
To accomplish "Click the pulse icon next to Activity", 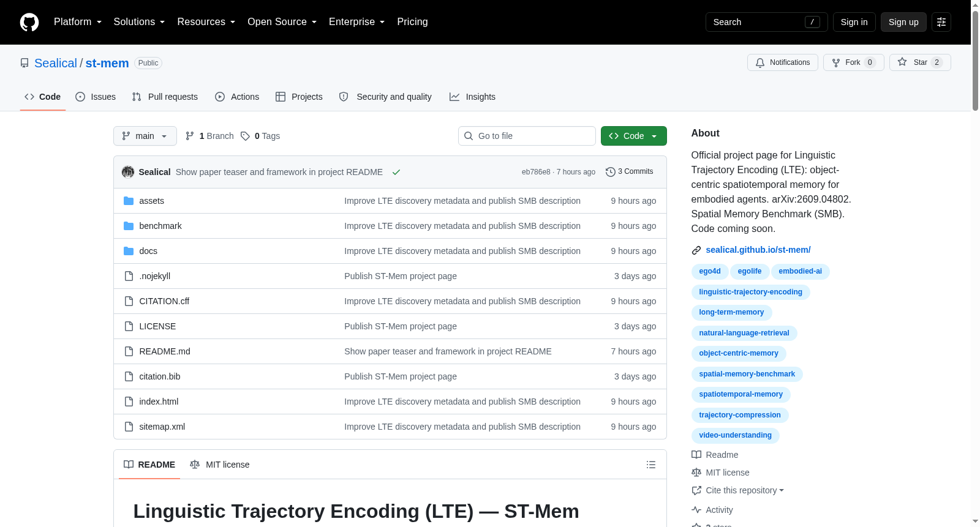I will (x=696, y=510).
